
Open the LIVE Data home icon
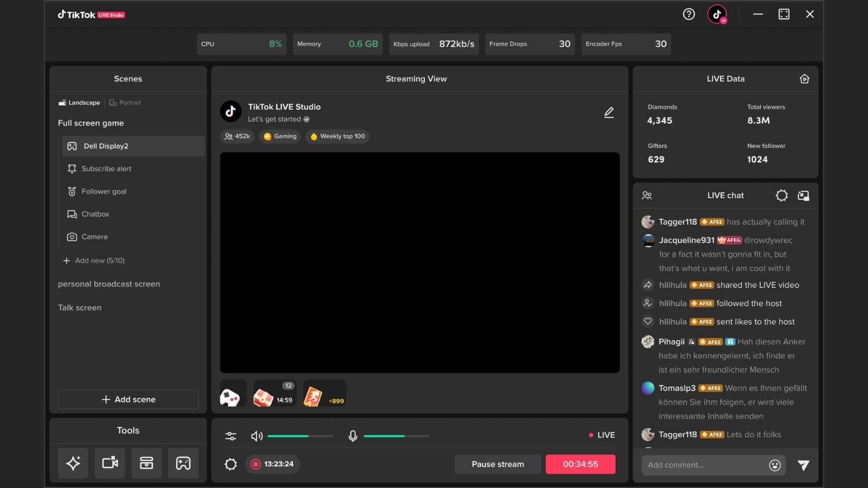point(805,79)
